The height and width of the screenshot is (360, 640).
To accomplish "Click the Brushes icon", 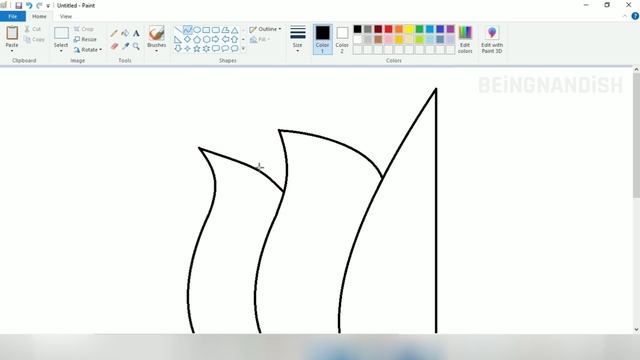I will point(157,33).
